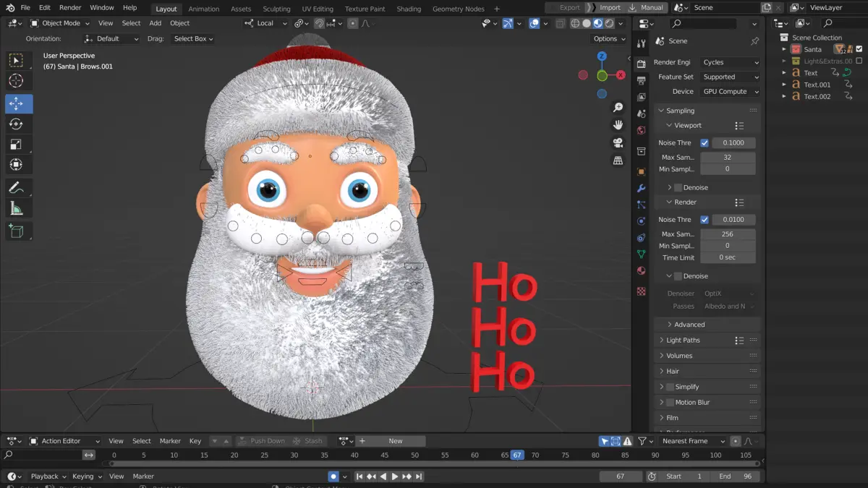868x488 pixels.
Task: Open the viewport Options button
Action: (x=609, y=39)
